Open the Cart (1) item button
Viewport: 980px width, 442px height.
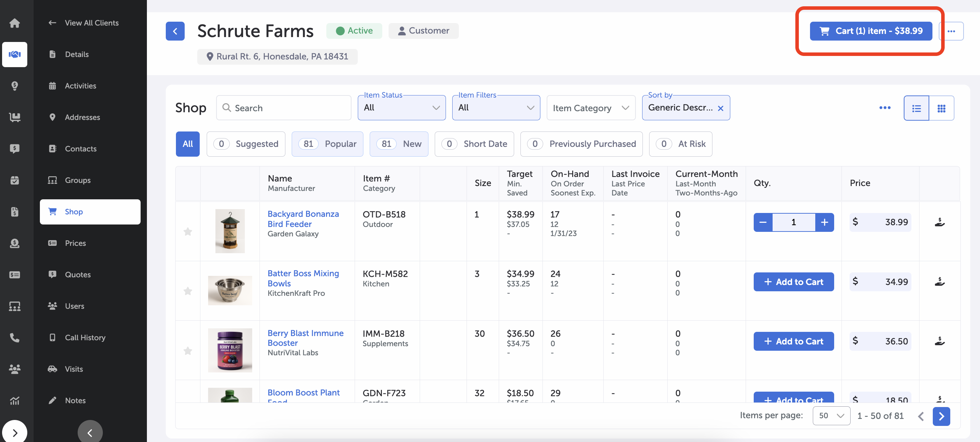click(871, 31)
